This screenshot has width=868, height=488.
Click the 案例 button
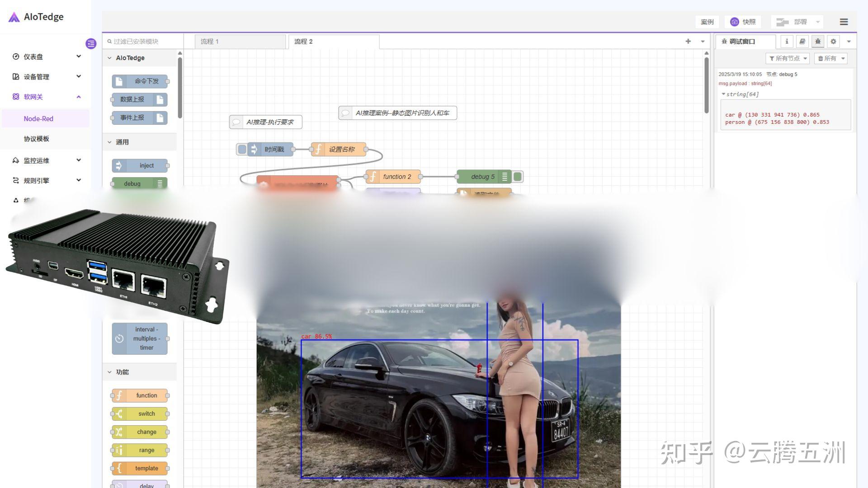(707, 22)
